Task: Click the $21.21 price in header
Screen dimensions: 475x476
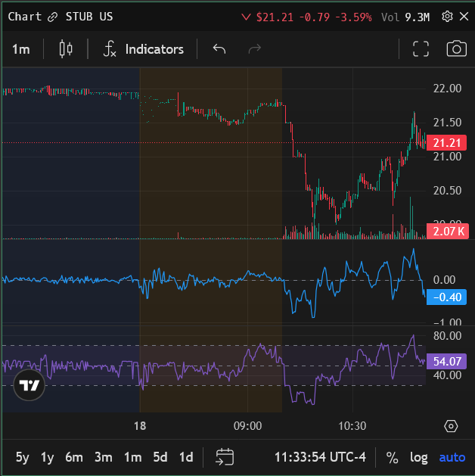Action: coord(275,17)
